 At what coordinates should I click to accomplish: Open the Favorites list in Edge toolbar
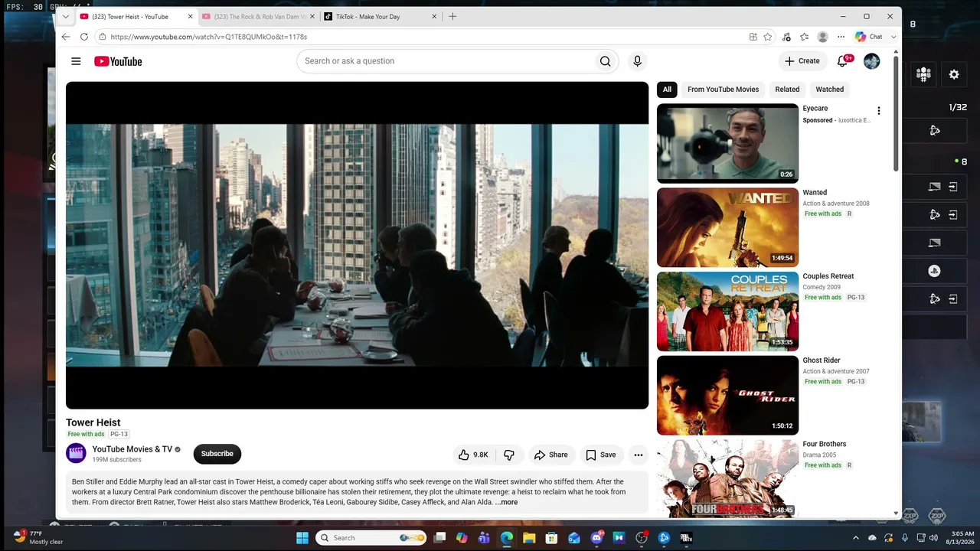[x=804, y=37]
